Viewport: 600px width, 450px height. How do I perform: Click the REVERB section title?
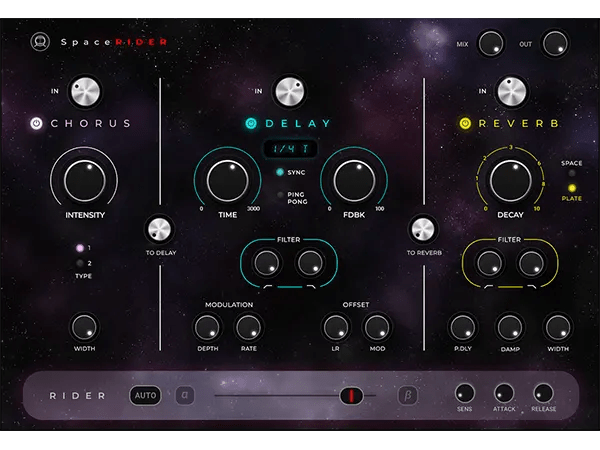(x=518, y=123)
